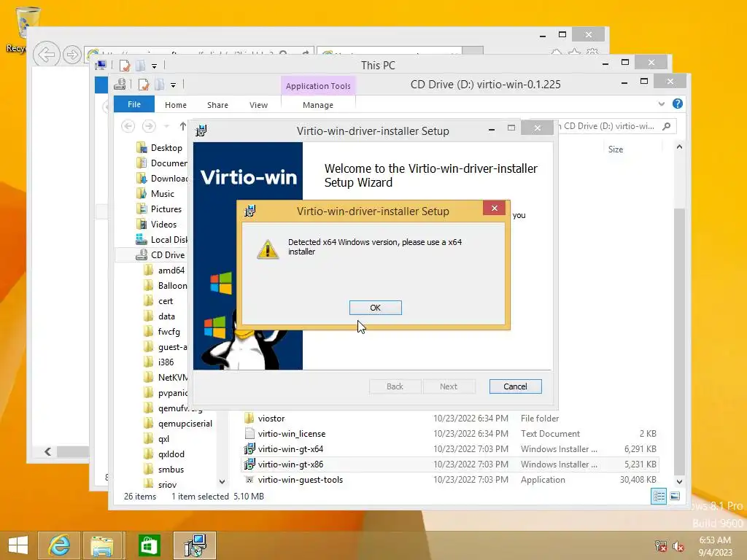747x560 pixels.
Task: Close the warning dialog with red X
Action: [x=494, y=208]
